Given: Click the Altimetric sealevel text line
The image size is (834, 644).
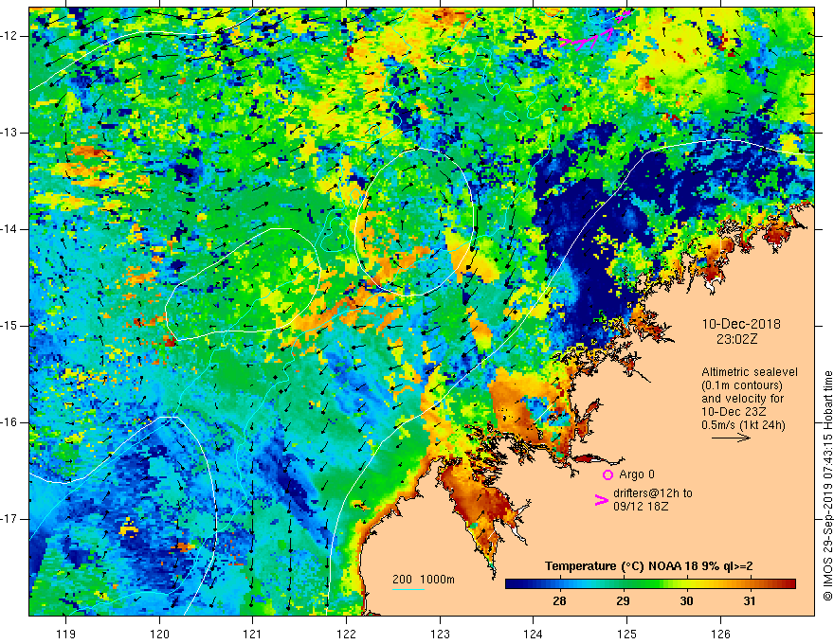Looking at the screenshot, I should click(750, 372).
